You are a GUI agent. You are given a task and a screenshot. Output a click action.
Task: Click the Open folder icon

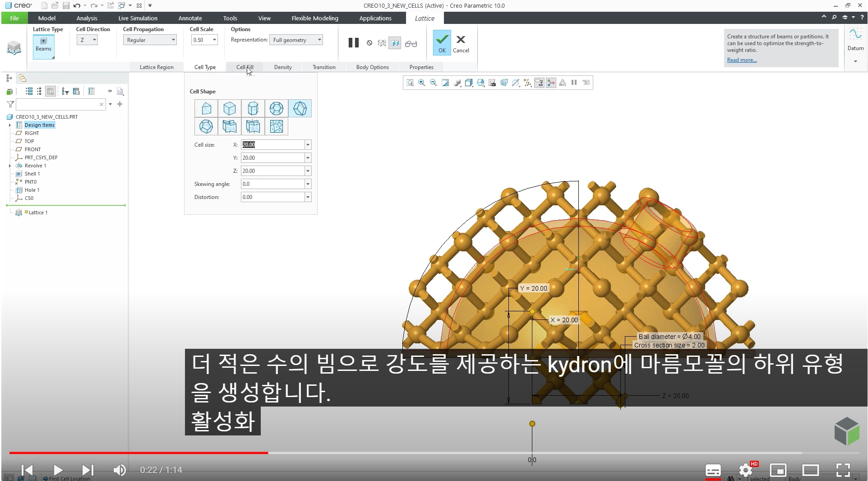pyautogui.click(x=55, y=5)
